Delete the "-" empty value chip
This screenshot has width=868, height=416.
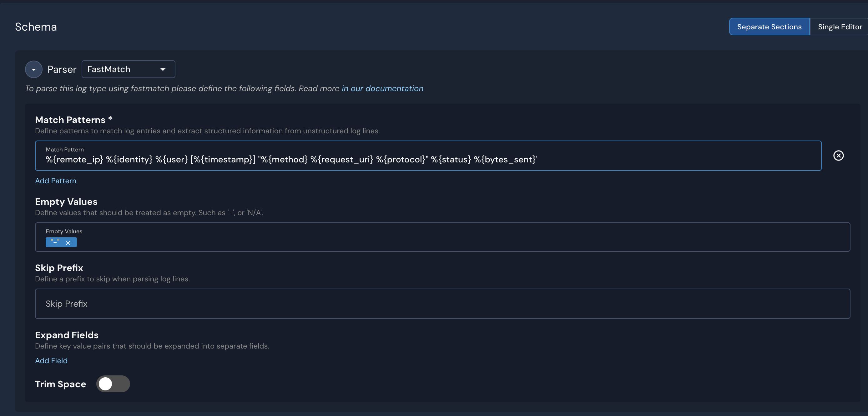[69, 242]
